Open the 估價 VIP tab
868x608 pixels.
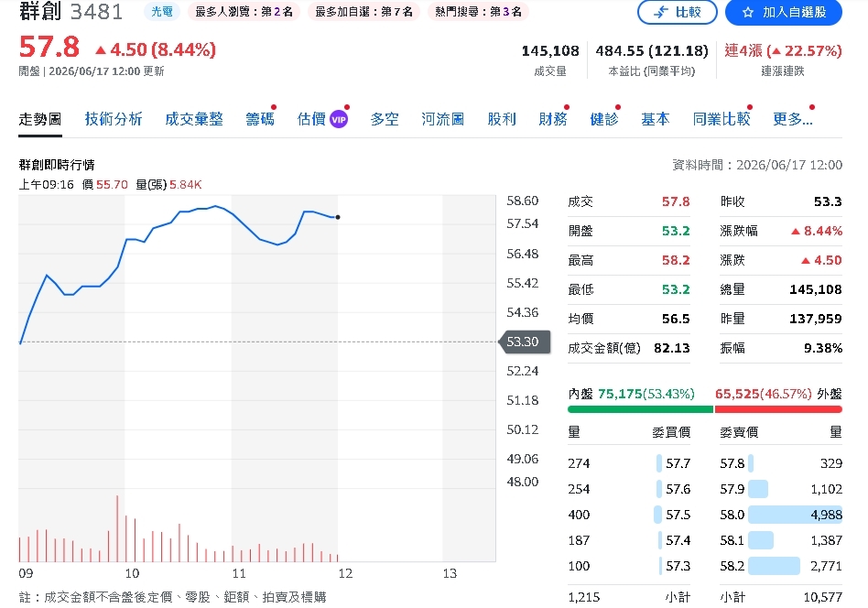(322, 119)
